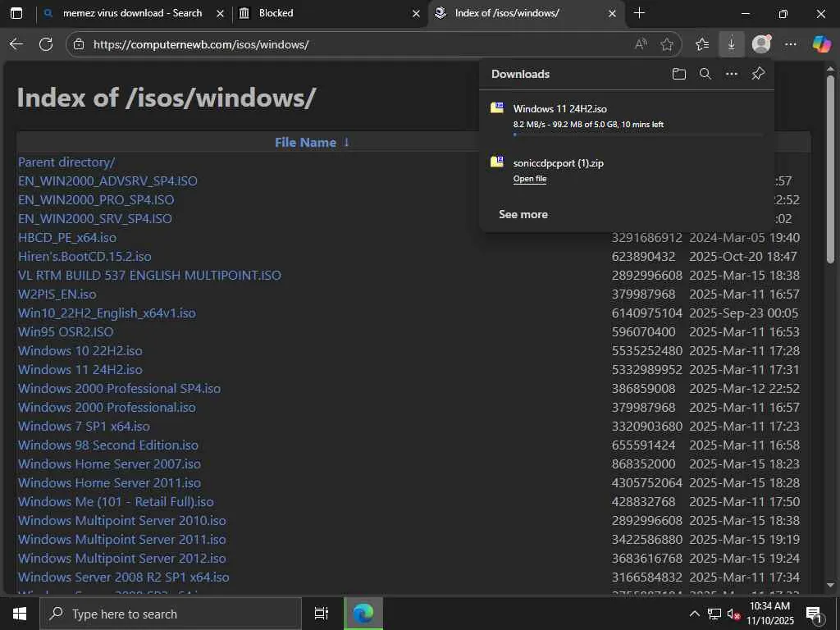
Task: Download EN_WIN2000_SRV_SP4.ISO
Action: (95, 218)
